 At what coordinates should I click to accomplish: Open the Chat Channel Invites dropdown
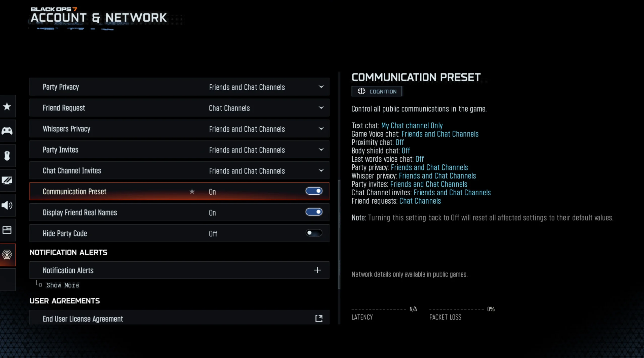[321, 170]
